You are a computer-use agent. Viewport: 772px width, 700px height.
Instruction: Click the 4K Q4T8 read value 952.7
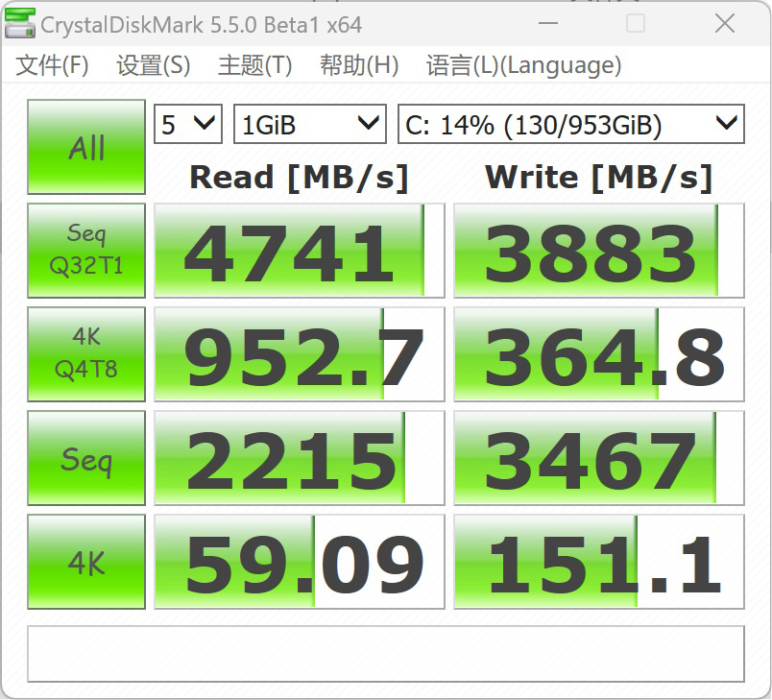[x=300, y=354]
